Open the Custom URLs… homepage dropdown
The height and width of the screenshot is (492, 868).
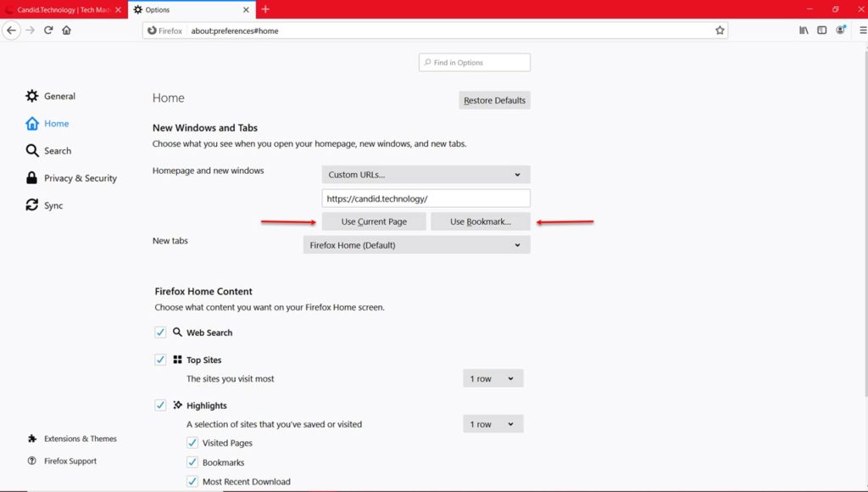[x=426, y=175]
